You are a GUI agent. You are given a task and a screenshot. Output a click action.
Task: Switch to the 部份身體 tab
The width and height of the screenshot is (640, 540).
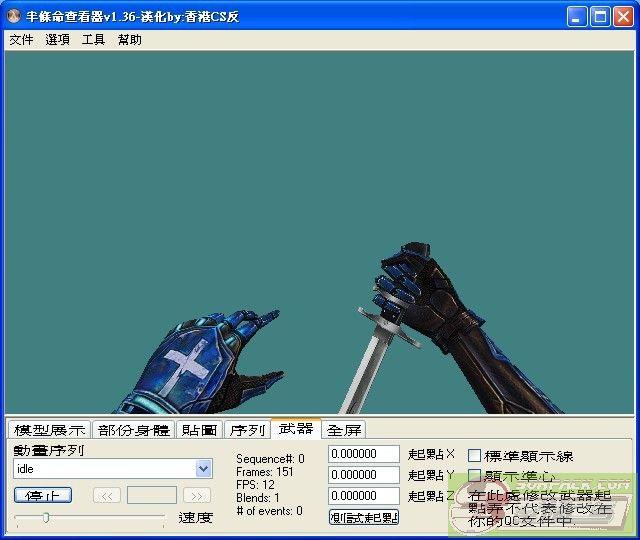coord(134,430)
